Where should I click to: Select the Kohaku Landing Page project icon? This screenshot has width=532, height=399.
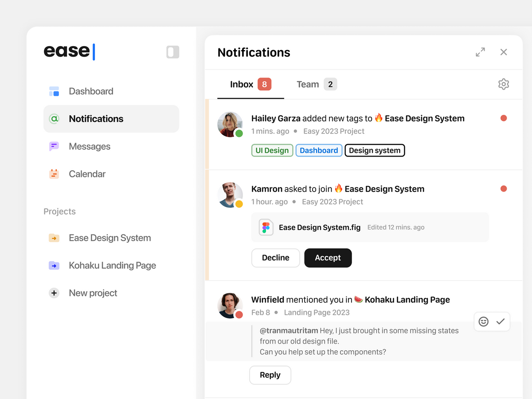click(54, 265)
